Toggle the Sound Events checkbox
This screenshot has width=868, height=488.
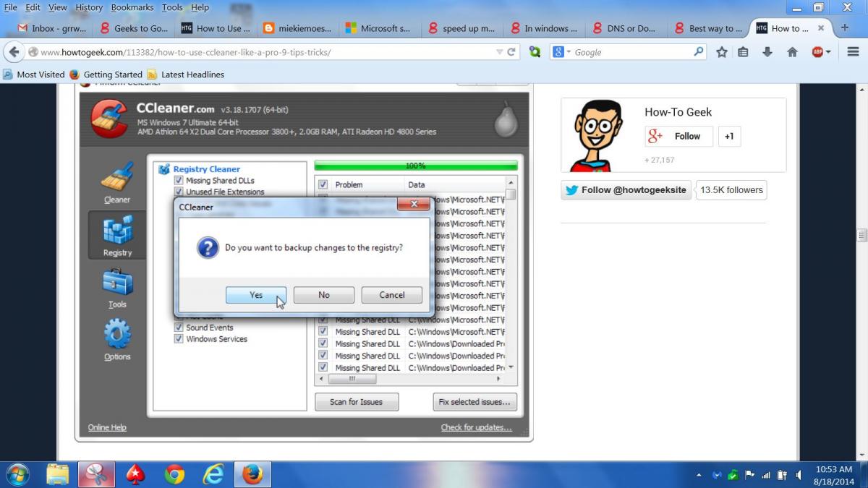(x=179, y=328)
